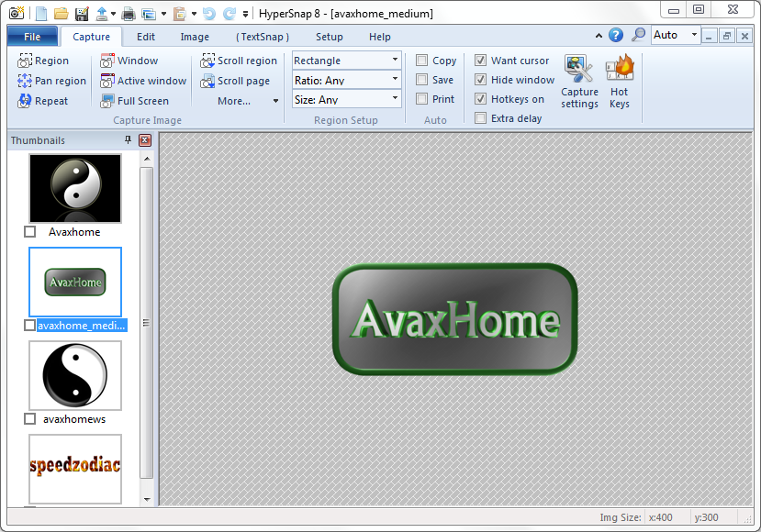Select the avaxhomews yin-yang thumbnail
The width and height of the screenshot is (761, 532).
click(x=75, y=375)
